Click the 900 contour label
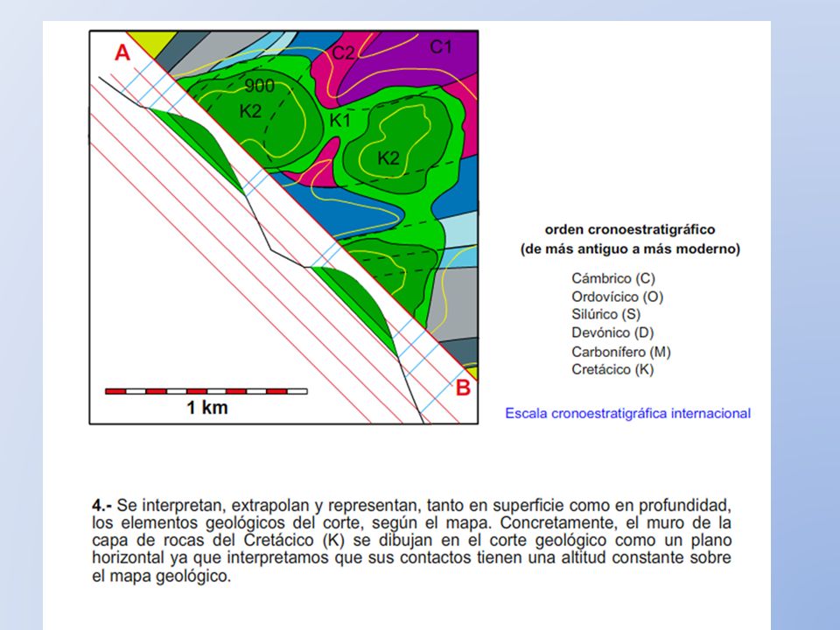The width and height of the screenshot is (840, 630). (260, 86)
